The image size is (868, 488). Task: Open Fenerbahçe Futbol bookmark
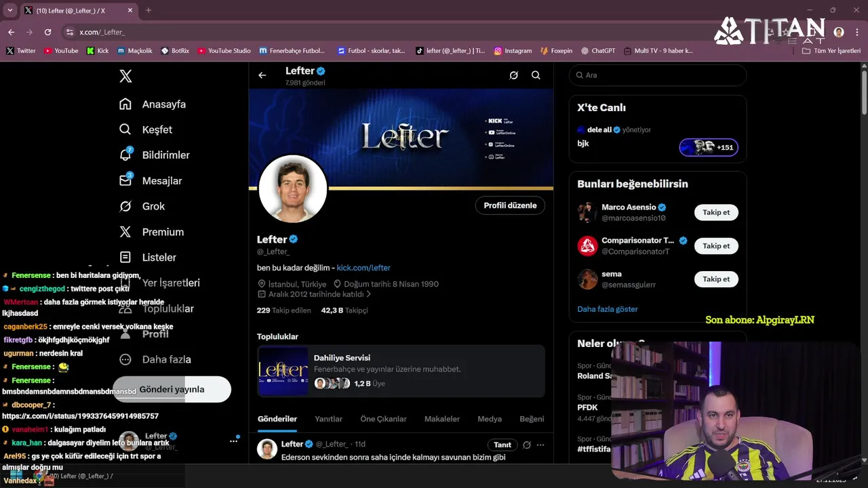tap(292, 51)
